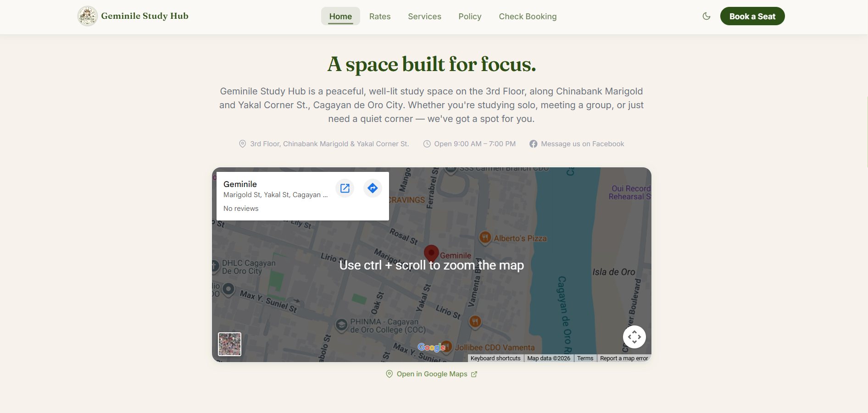Click Keyboard shortcuts on the map
This screenshot has height=413, width=868.
click(495, 358)
